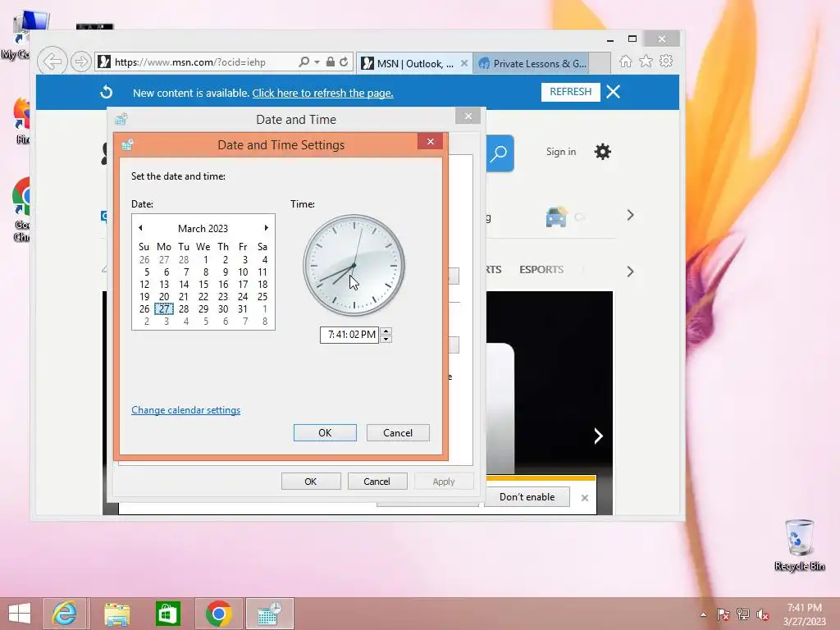Open Action Center flag icon in tray
The image size is (840, 630).
click(x=723, y=614)
